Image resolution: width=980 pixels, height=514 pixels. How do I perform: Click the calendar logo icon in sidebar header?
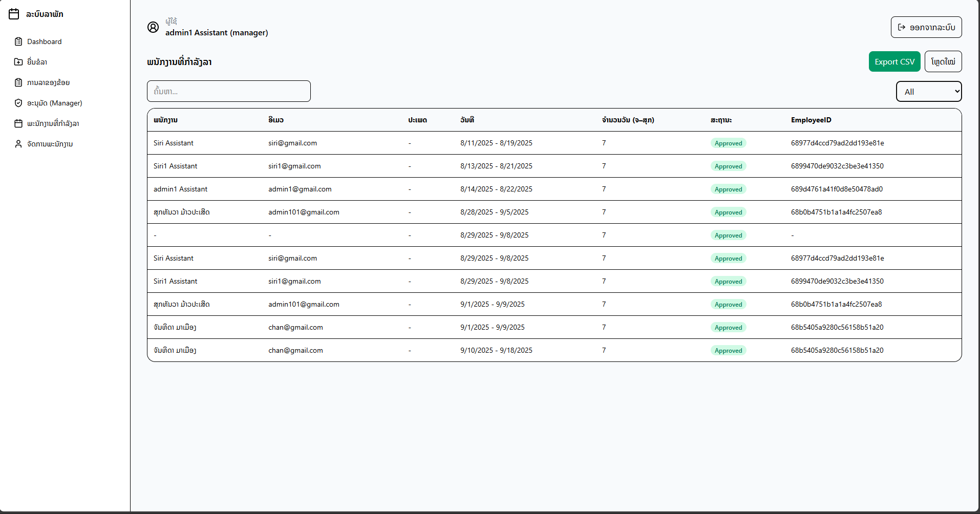(x=14, y=14)
